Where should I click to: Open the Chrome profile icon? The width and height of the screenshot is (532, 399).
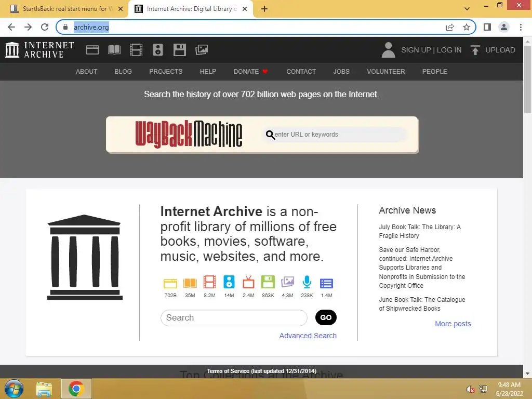coord(504,27)
